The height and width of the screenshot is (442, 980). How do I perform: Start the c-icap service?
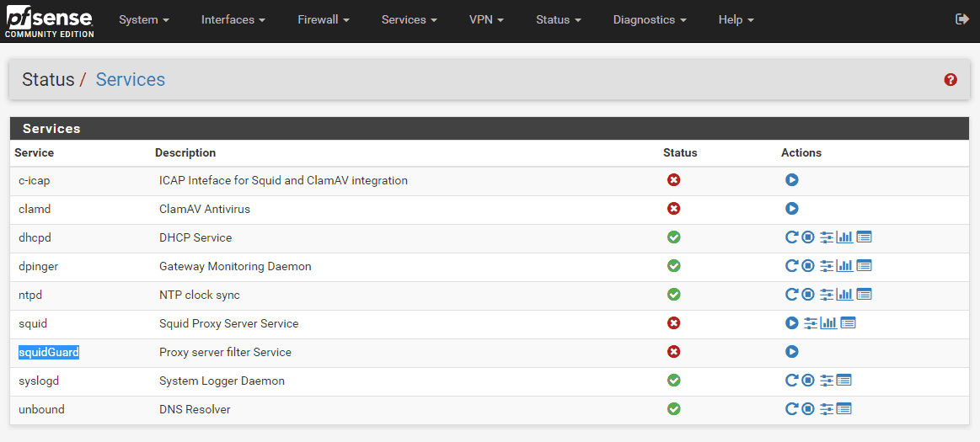[791, 180]
